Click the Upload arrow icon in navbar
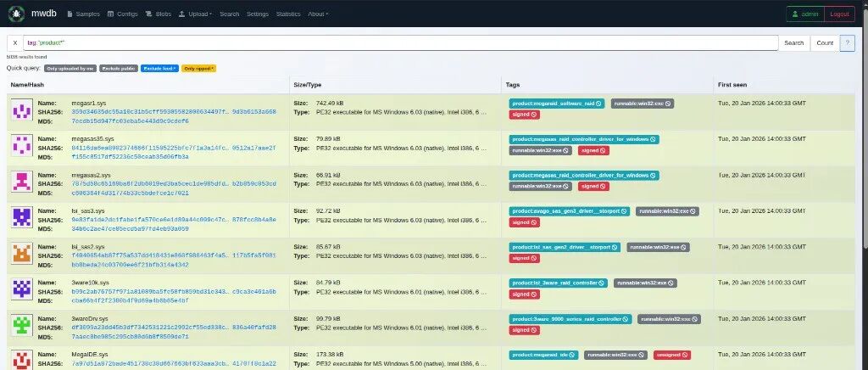 click(x=181, y=14)
